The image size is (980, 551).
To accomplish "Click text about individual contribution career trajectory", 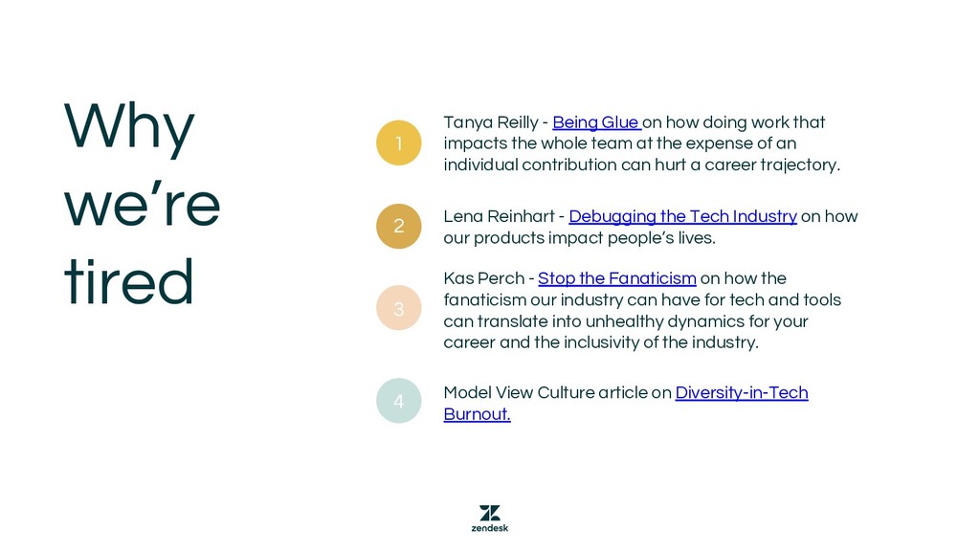I will point(642,165).
